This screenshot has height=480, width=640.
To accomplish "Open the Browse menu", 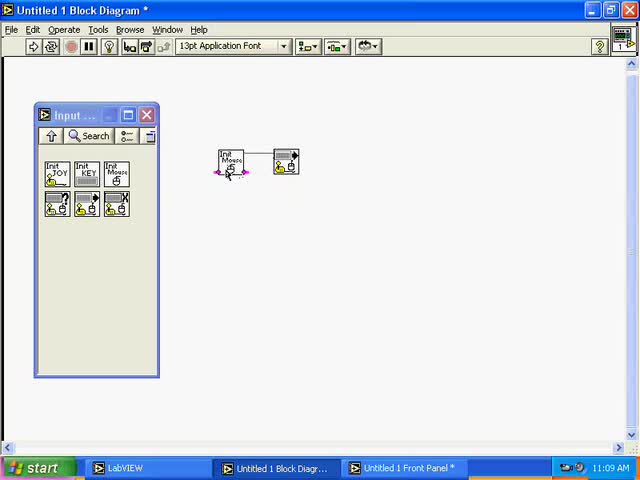I will (130, 30).
